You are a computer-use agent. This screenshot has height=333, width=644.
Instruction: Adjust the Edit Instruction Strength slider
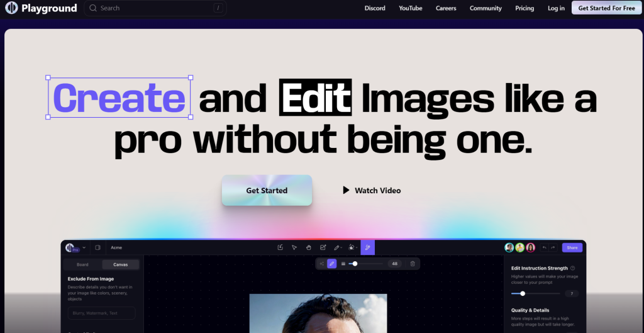pyautogui.click(x=536, y=293)
